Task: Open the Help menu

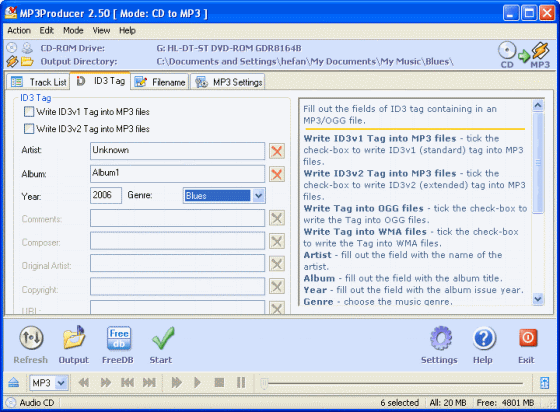Action: (x=127, y=31)
